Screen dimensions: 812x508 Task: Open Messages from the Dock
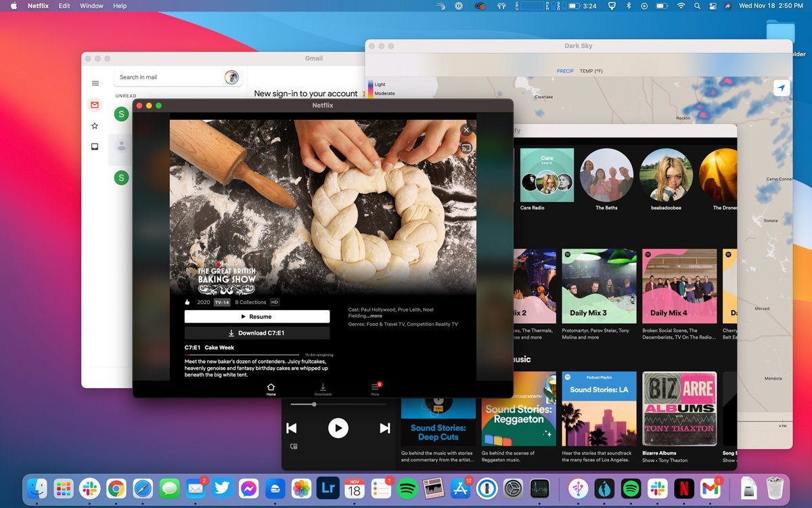click(x=169, y=488)
